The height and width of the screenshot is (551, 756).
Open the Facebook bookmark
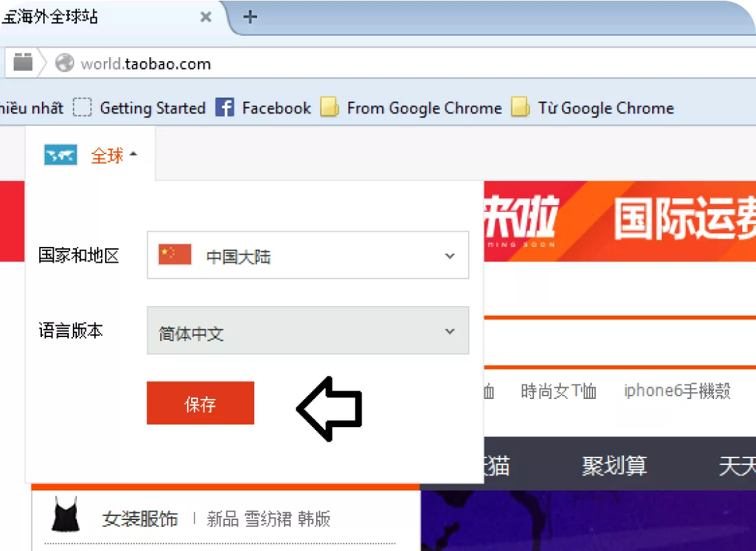pos(263,108)
